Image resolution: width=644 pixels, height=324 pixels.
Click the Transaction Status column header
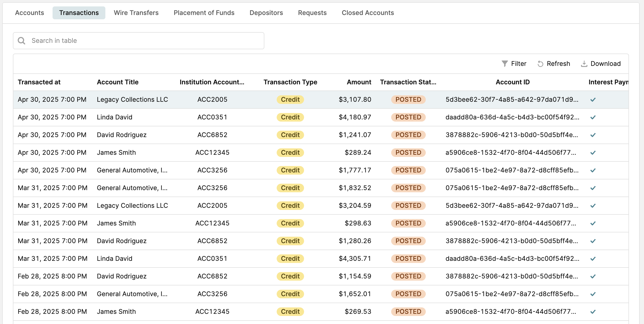pyautogui.click(x=408, y=82)
